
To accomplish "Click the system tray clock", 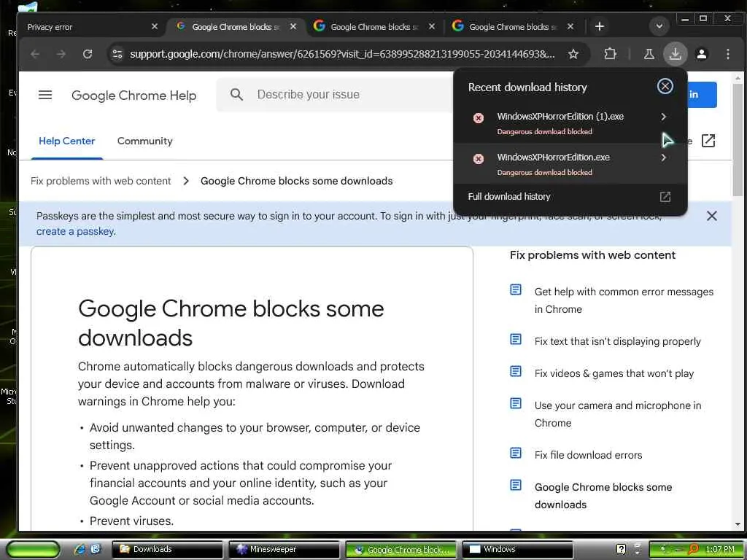I will pos(719,549).
